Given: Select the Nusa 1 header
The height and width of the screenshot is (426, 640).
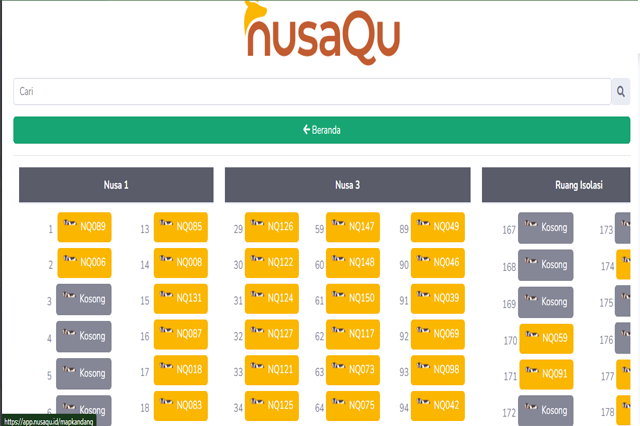Looking at the screenshot, I should (116, 185).
